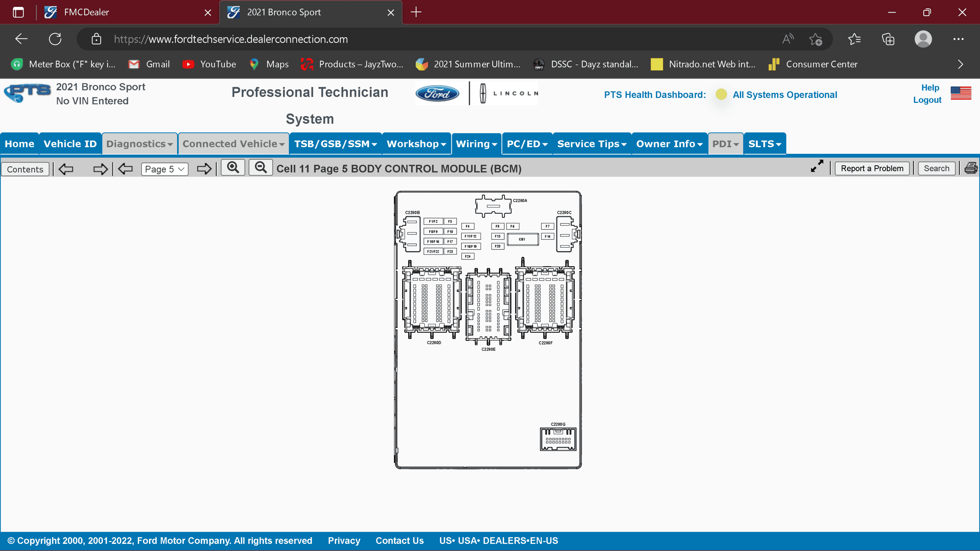Open browser Settings and more menu

pyautogui.click(x=958, y=39)
